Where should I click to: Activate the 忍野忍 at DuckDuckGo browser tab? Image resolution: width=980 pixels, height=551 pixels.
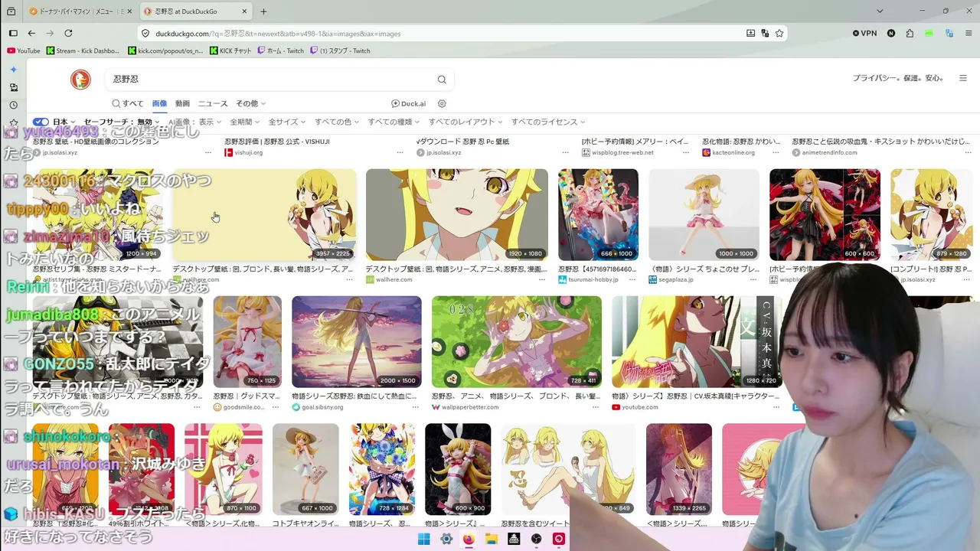[x=196, y=11]
